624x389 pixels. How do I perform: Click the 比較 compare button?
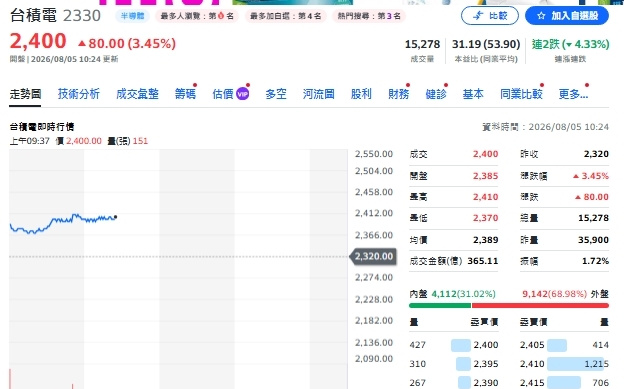pyautogui.click(x=490, y=16)
